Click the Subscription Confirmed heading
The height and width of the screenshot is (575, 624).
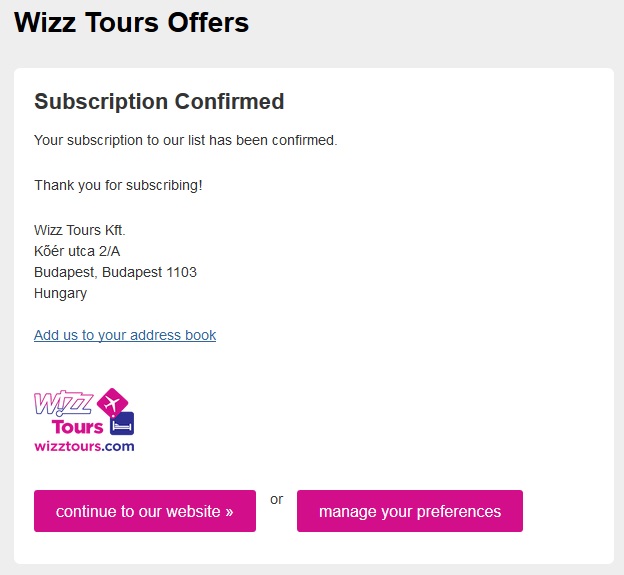(159, 101)
